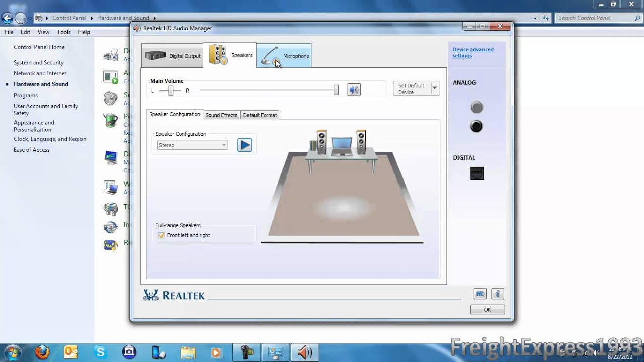This screenshot has height=362, width=644.
Task: Click the Control Panel taskbar button
Action: point(276,352)
